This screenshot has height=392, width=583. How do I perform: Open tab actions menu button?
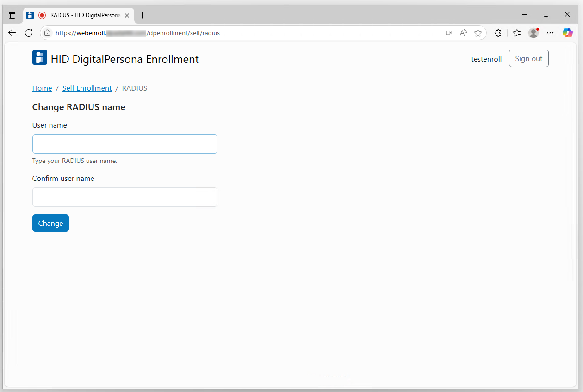point(12,15)
